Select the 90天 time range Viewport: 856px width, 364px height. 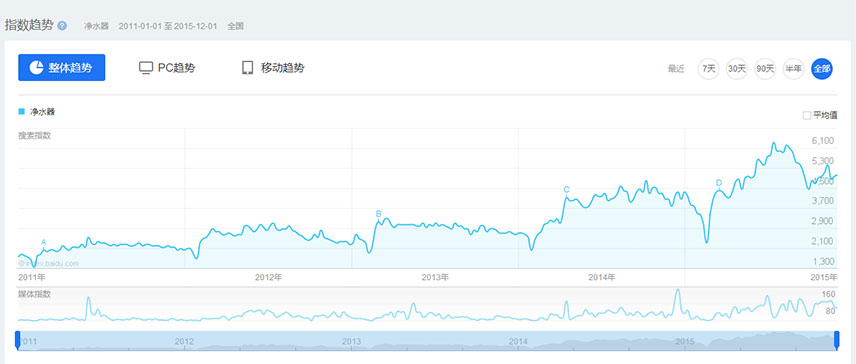pos(765,69)
